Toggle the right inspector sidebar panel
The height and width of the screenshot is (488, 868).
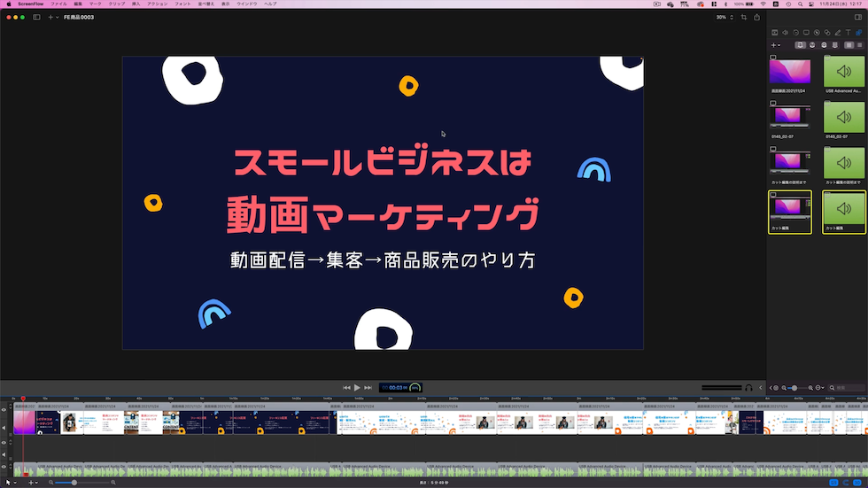pyautogui.click(x=858, y=17)
